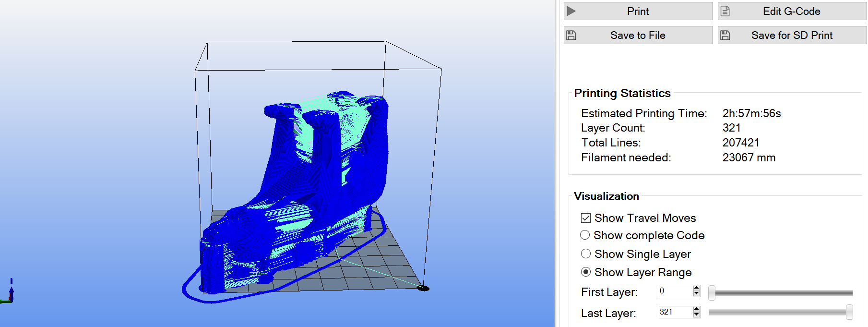
Task: Increase First Layer value with up arrow
Action: [x=696, y=288]
